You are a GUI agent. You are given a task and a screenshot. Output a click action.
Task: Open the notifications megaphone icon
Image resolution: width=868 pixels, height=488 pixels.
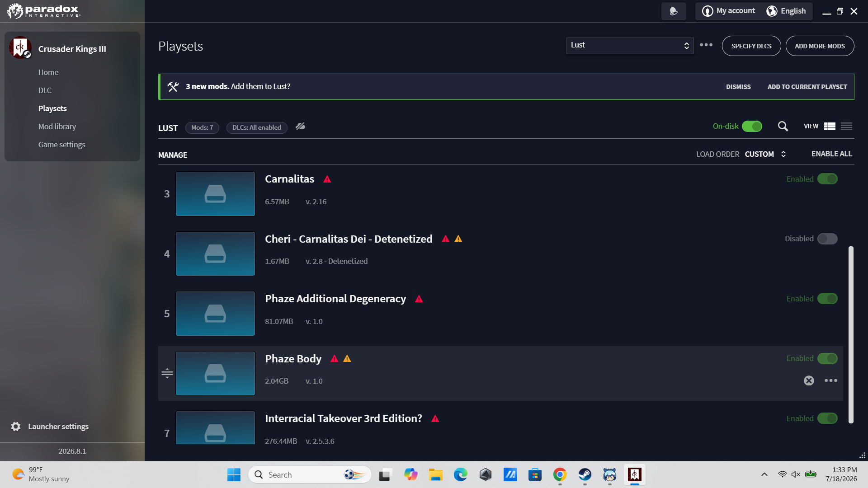point(674,11)
